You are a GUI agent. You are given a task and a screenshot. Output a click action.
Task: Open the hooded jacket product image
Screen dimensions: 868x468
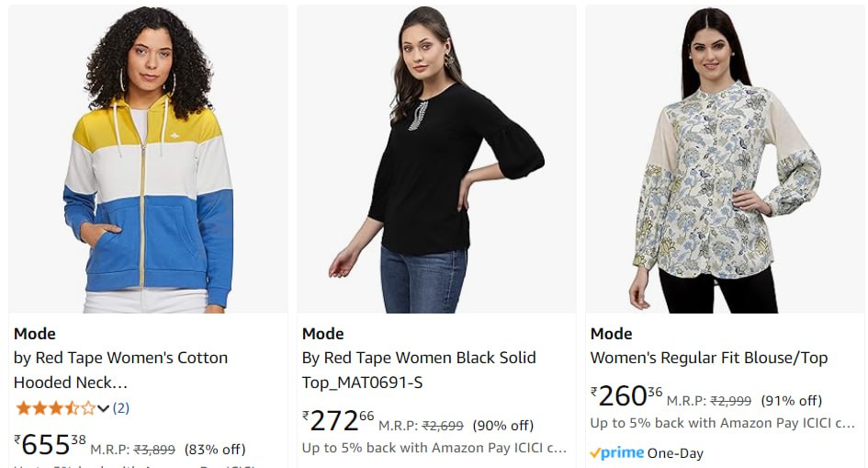pos(148,159)
